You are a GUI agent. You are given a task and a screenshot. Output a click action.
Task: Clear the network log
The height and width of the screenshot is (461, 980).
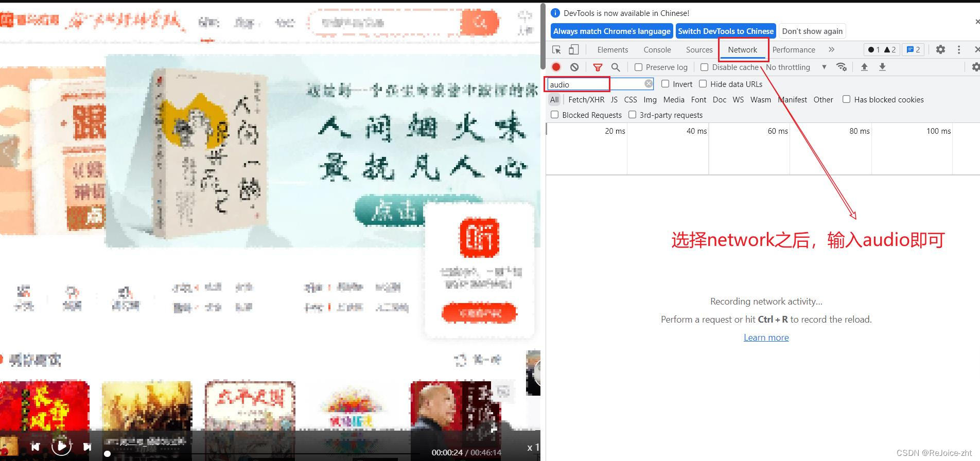574,67
